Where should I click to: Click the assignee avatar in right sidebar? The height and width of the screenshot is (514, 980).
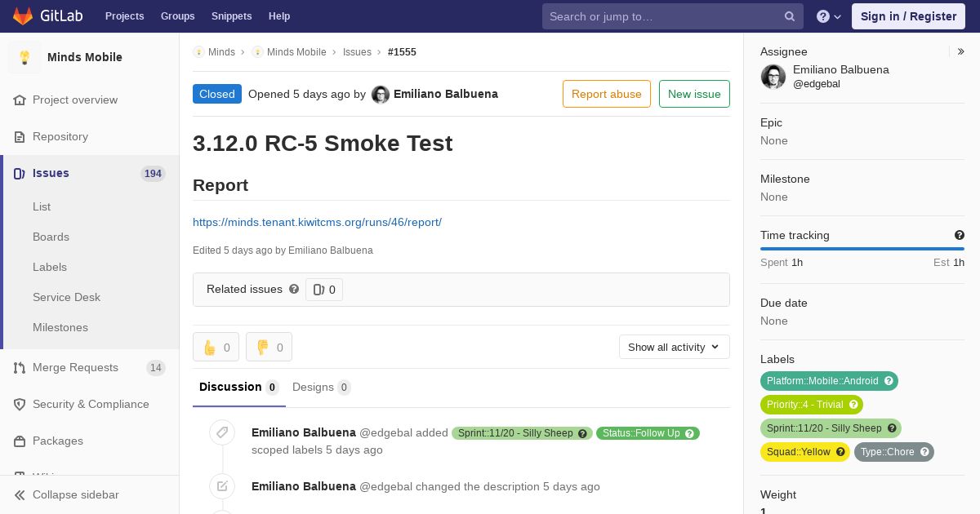tap(773, 77)
